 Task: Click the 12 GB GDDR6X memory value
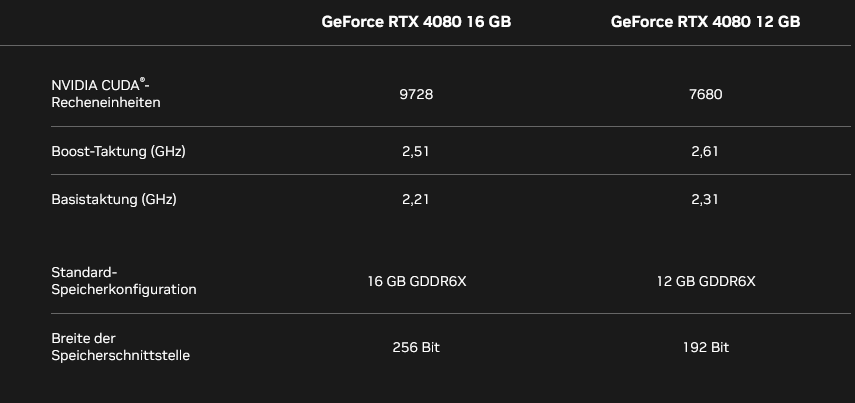pyautogui.click(x=705, y=281)
